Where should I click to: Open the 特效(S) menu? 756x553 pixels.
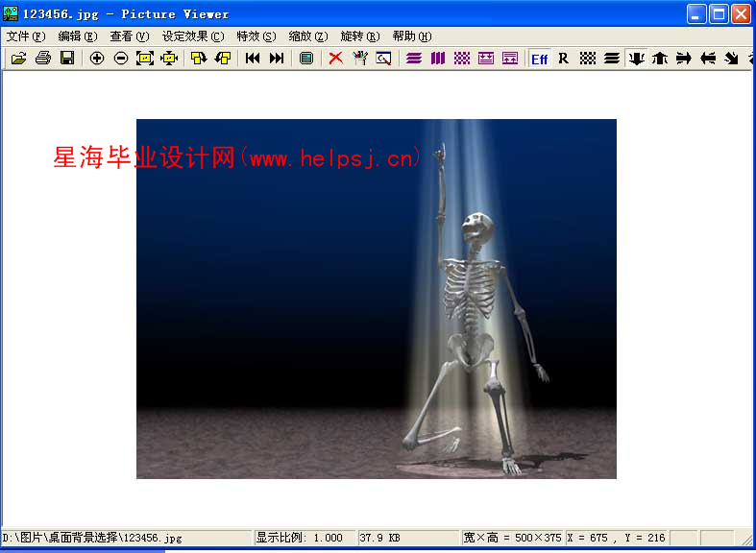point(256,36)
